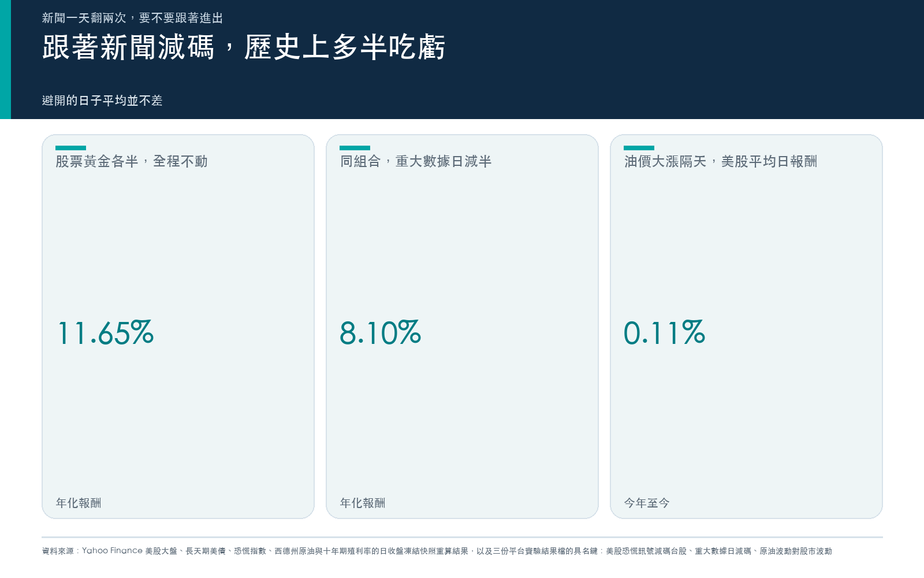Viewport: 924px width, 578px height.
Task: Click the 資料來源 footnote text
Action: pos(437,551)
